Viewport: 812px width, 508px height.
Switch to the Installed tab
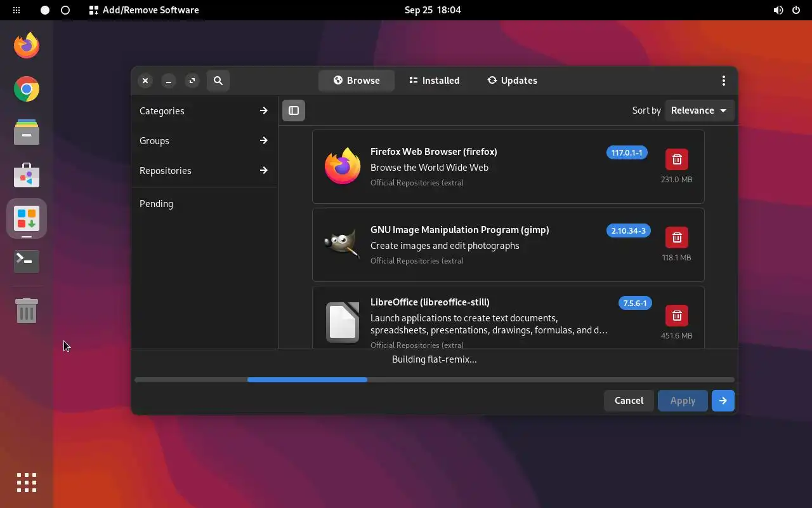[435, 81]
